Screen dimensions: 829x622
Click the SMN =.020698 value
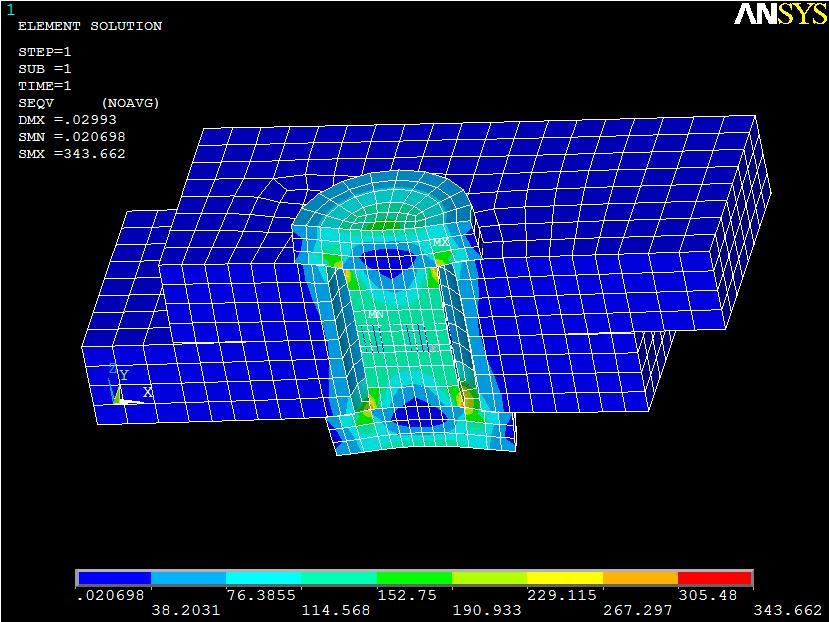(71, 137)
